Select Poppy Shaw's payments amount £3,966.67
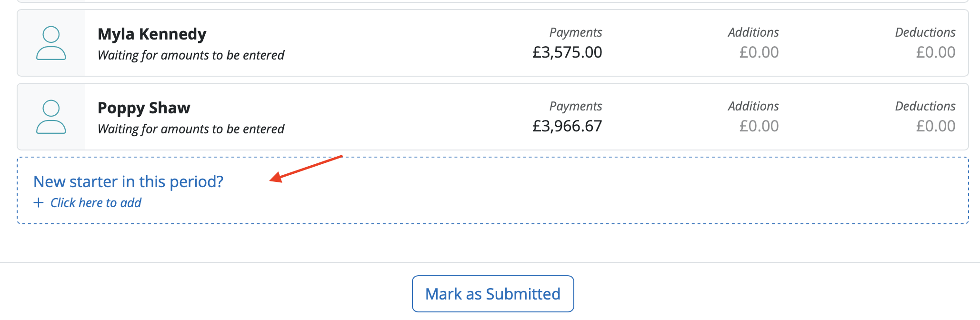The width and height of the screenshot is (980, 320). [x=567, y=126]
